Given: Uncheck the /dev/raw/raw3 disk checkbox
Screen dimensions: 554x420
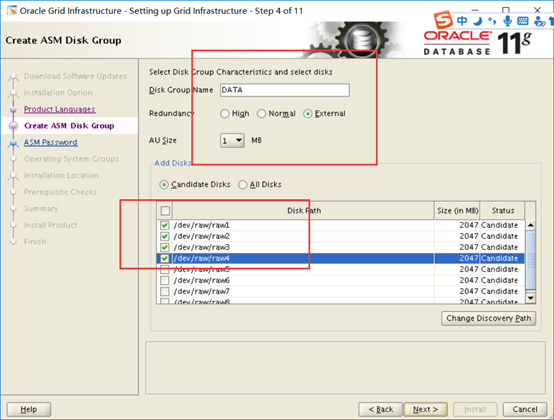Looking at the screenshot, I should pyautogui.click(x=164, y=247).
